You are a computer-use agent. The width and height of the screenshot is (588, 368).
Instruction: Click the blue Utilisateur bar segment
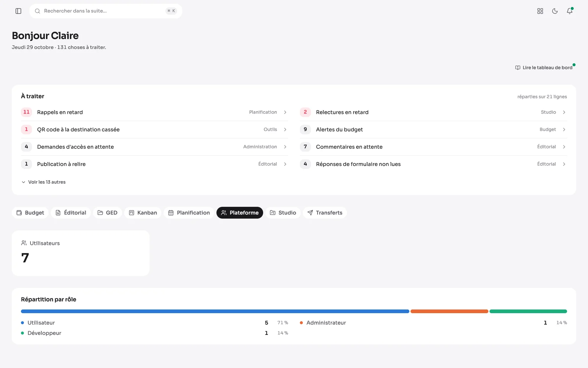pyautogui.click(x=215, y=311)
